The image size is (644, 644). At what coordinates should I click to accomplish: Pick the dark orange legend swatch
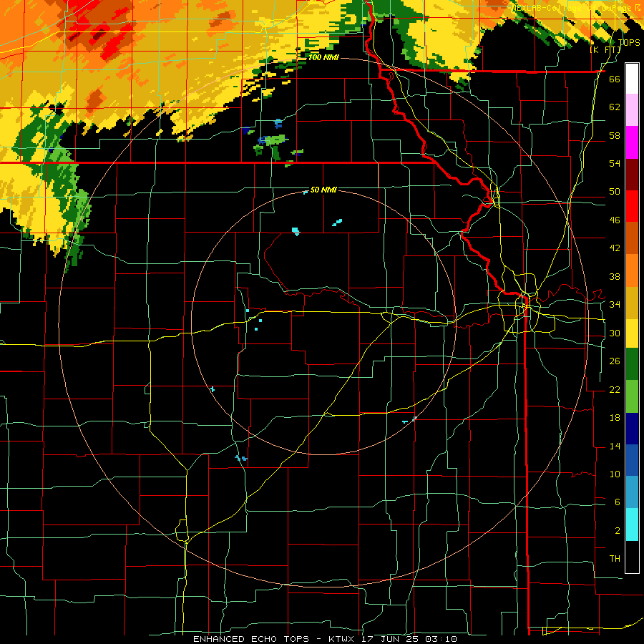click(x=632, y=238)
